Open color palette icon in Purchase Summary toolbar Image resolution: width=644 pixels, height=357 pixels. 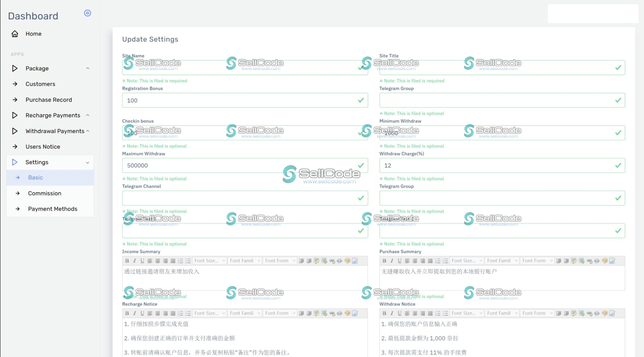pos(605,261)
